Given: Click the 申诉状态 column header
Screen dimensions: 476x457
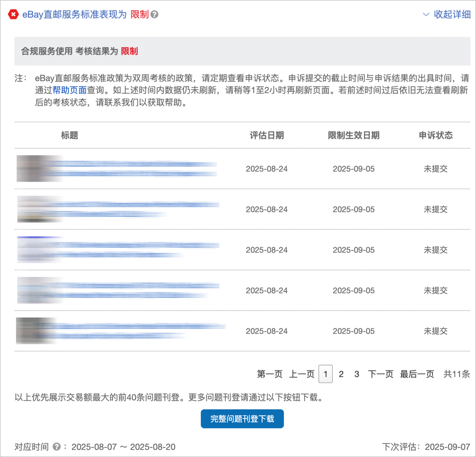Looking at the screenshot, I should [x=436, y=136].
